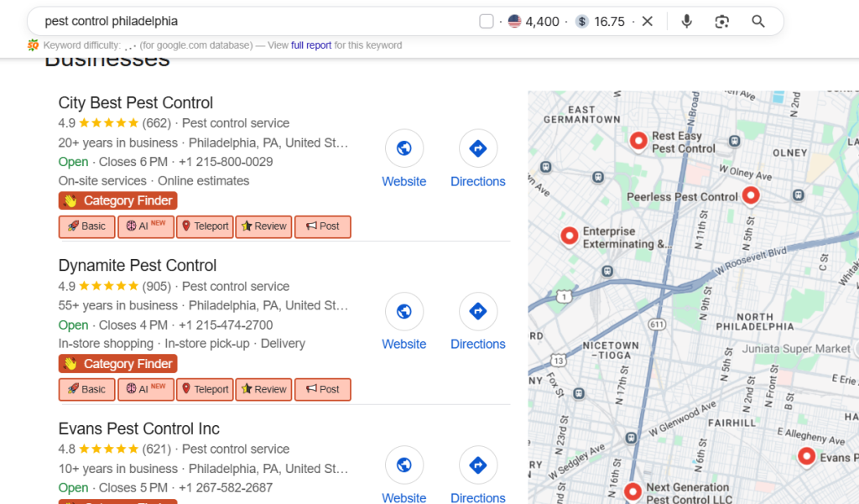Click Basic button under Dynamite Pest Control
Viewport: 859px width, 504px height.
point(86,389)
